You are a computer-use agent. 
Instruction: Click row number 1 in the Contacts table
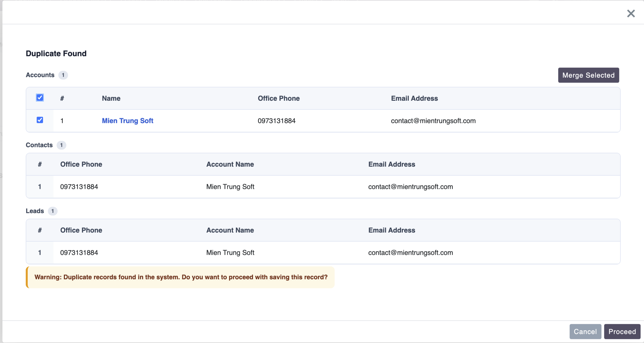(x=40, y=187)
